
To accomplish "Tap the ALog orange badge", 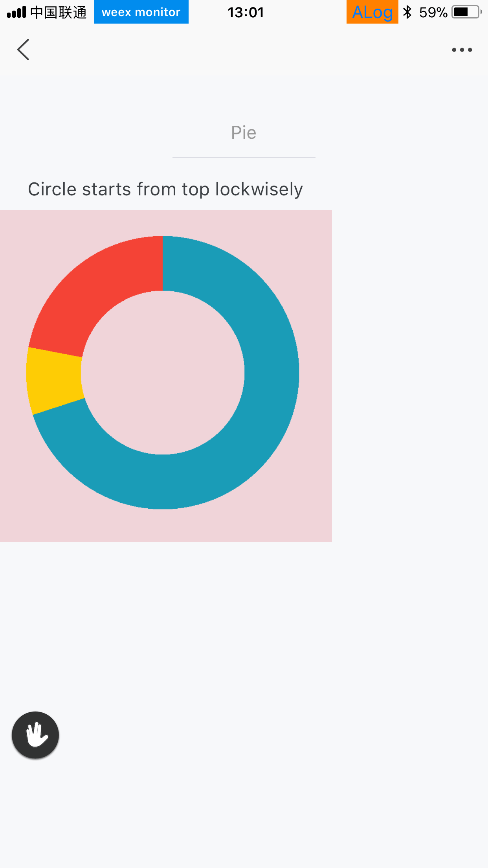I will pos(372,12).
